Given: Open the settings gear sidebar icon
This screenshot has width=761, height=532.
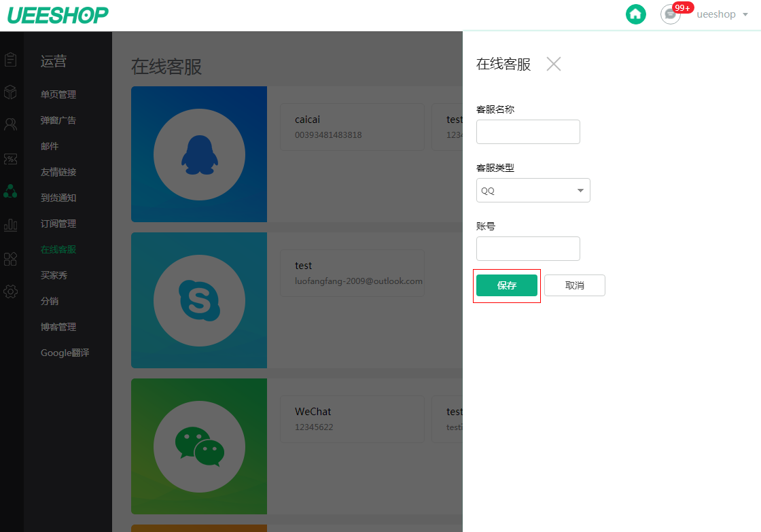Looking at the screenshot, I should coord(10,291).
